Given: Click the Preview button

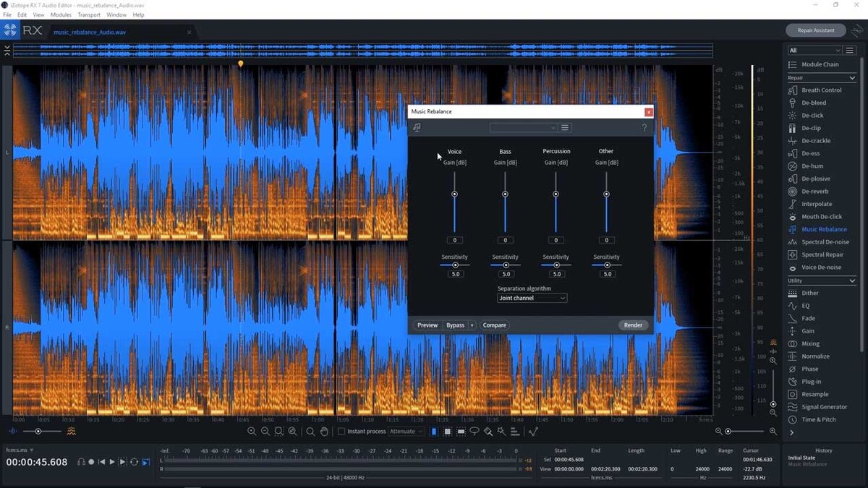Looking at the screenshot, I should click(x=427, y=325).
